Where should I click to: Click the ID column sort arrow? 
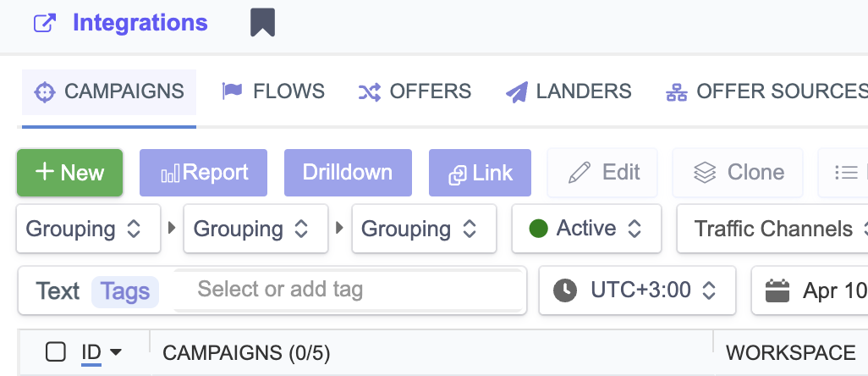tap(116, 352)
